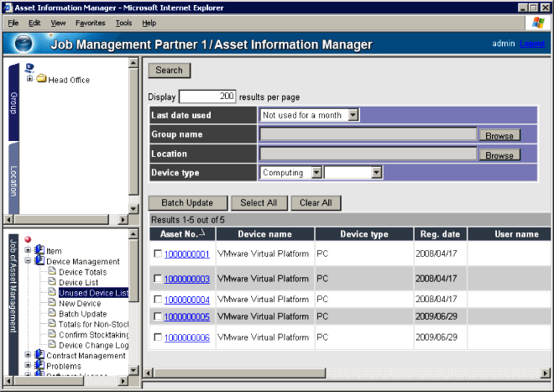
Task: Select the checkbox for asset 1000000006
Action: 157,337
